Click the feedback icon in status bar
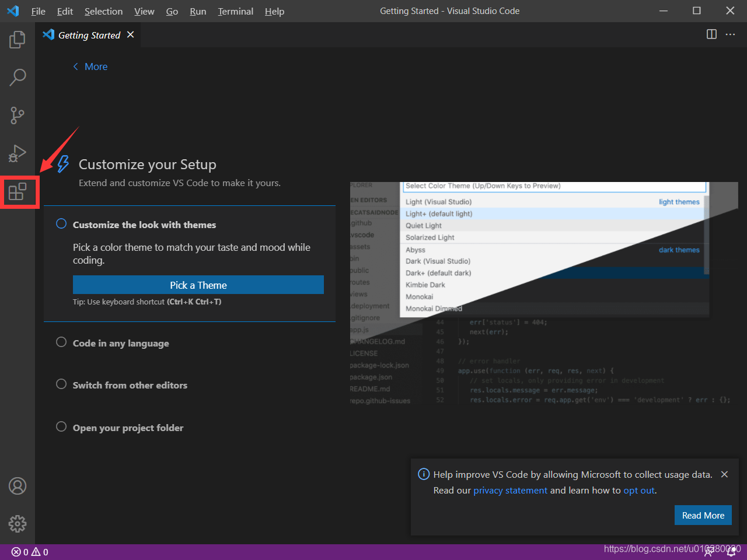747x560 pixels. pyautogui.click(x=708, y=552)
